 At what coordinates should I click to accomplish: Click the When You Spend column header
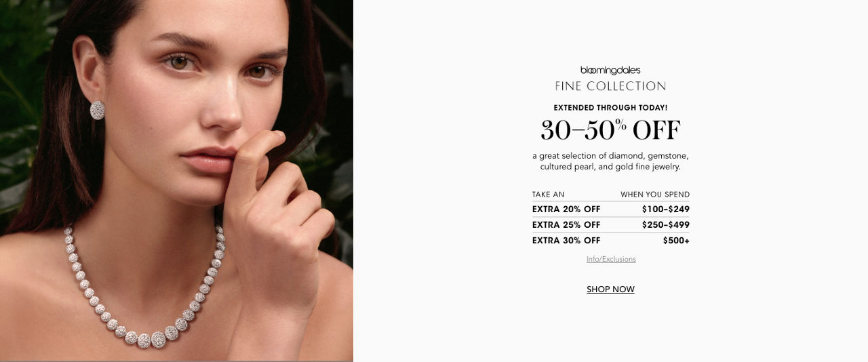click(655, 195)
